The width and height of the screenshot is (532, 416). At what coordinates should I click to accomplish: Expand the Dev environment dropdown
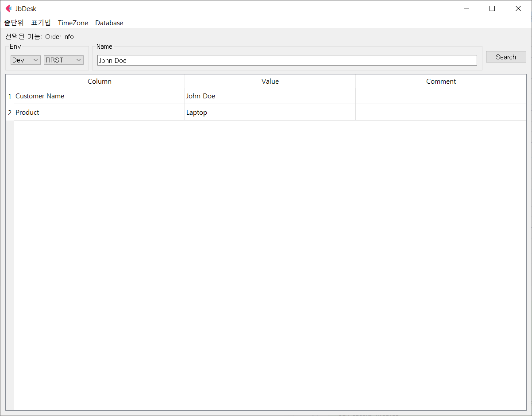(x=26, y=60)
